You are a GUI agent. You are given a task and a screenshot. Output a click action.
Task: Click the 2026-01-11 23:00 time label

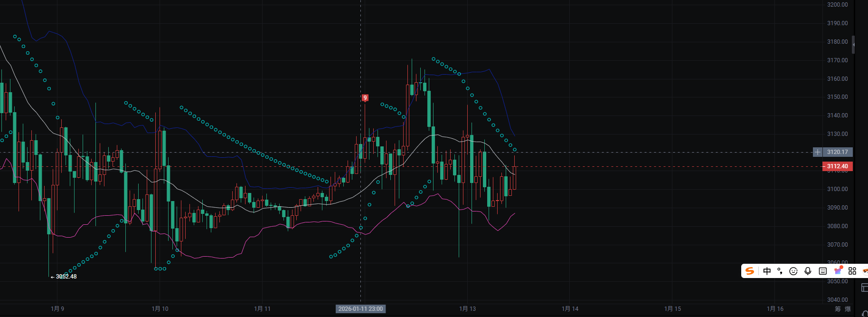coord(360,309)
